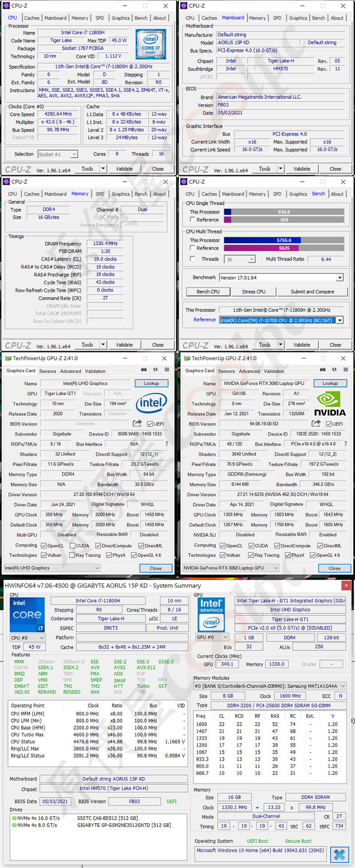
Task: Click the Bus Interface question mark in Intel GPU-Z
Action: coord(167,444)
